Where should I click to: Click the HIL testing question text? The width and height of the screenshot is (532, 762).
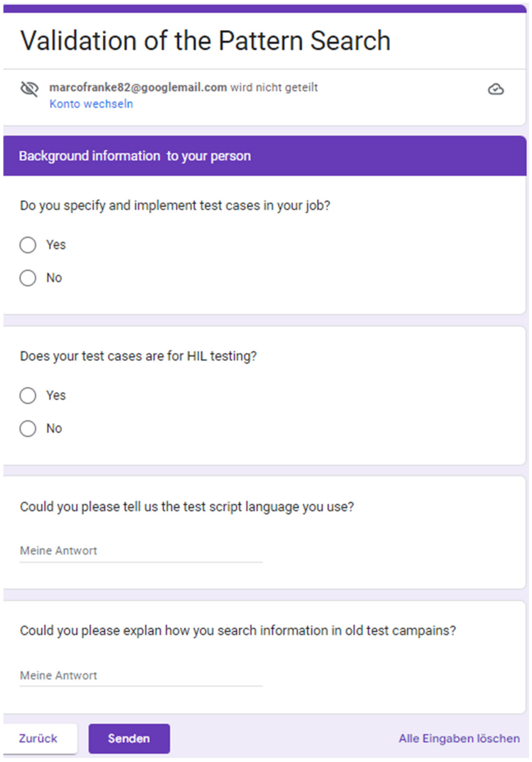click(x=138, y=356)
